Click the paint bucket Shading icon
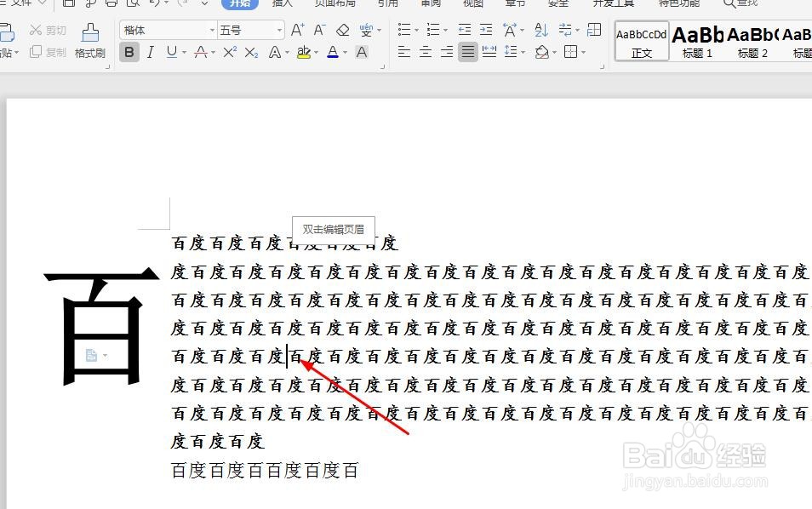812x509 pixels. click(x=541, y=52)
